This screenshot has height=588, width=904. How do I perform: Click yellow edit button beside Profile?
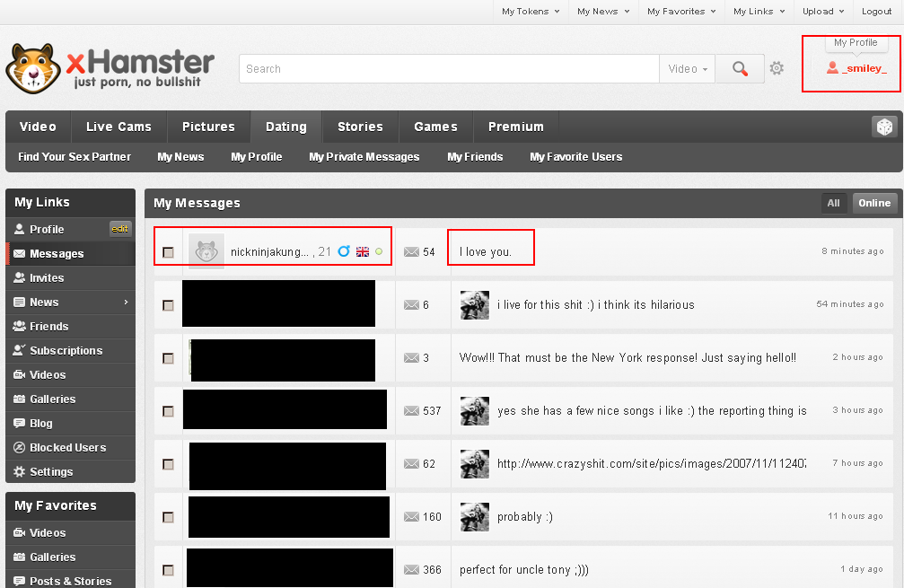pos(120,229)
